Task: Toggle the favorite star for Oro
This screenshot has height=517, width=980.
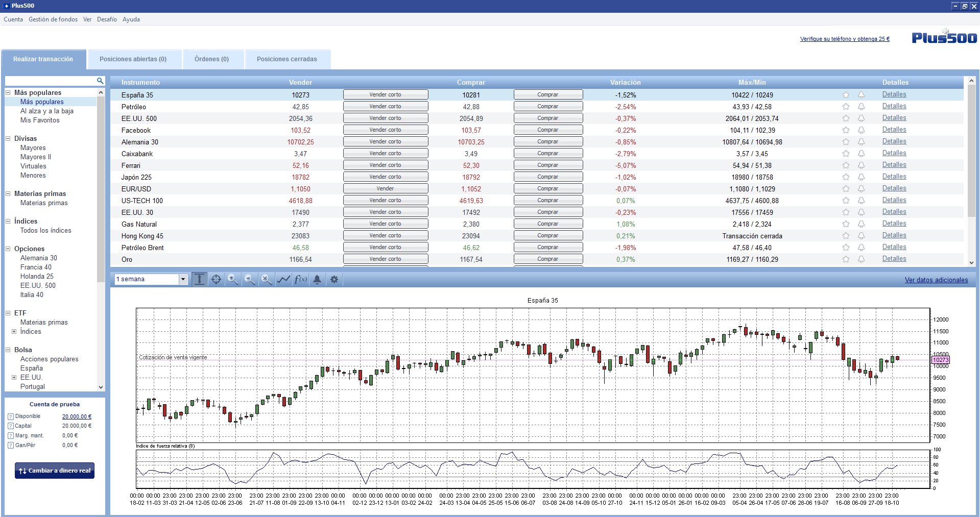Action: tap(846, 259)
